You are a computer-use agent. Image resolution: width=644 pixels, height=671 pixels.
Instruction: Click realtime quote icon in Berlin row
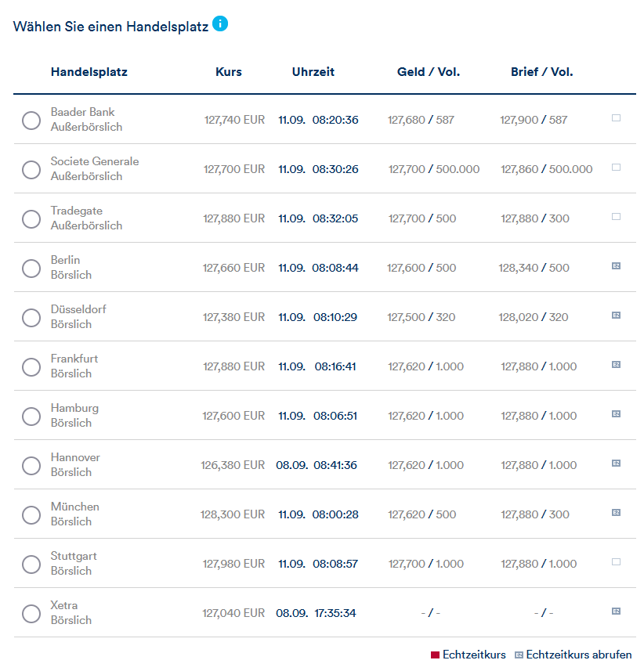pos(616,266)
